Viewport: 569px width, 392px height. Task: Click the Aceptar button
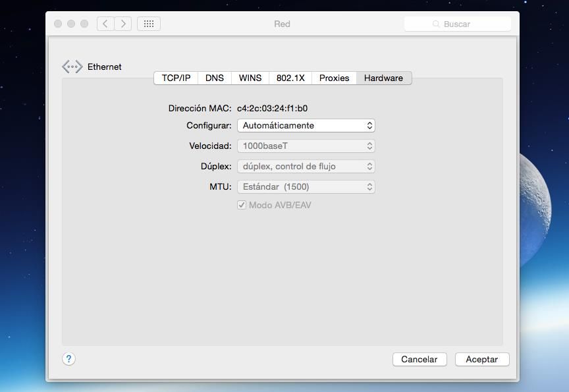[482, 359]
